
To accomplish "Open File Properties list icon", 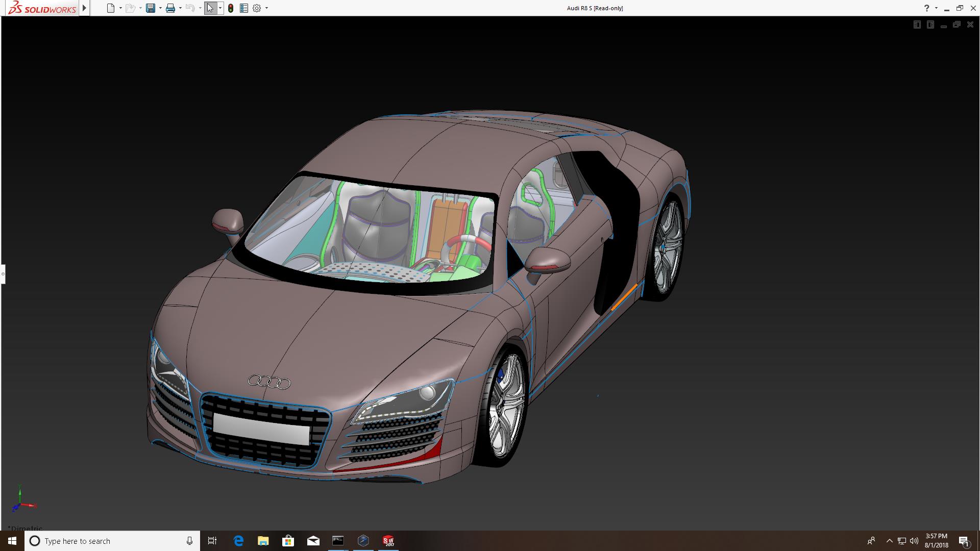I will click(x=244, y=8).
